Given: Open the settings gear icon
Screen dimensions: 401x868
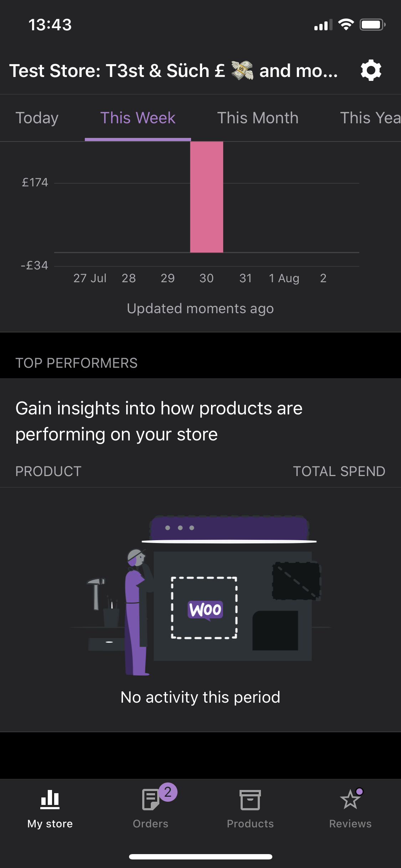Looking at the screenshot, I should point(371,70).
